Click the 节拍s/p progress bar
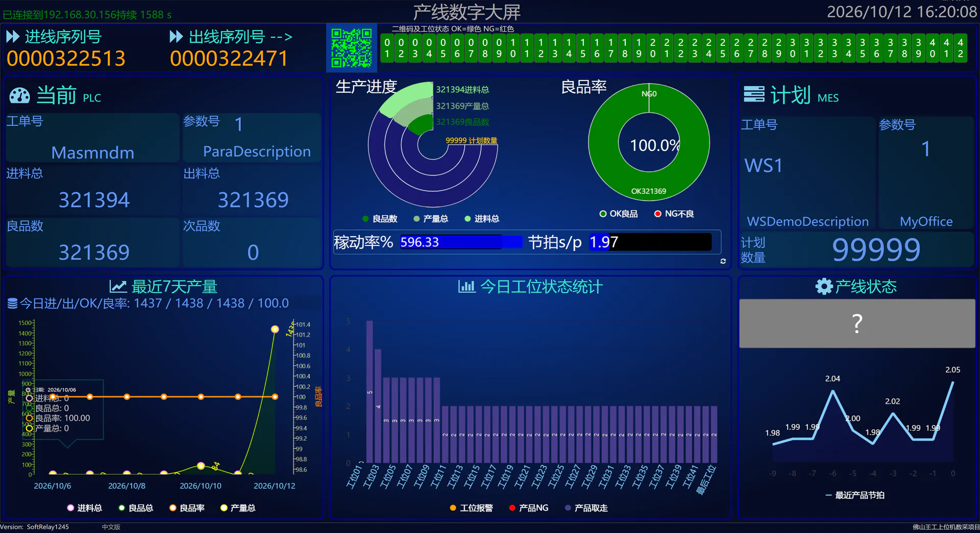The image size is (980, 533). pos(650,242)
